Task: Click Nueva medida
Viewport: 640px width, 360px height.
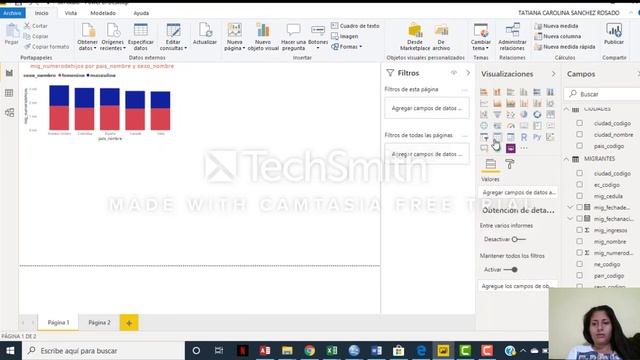Action: pyautogui.click(x=556, y=26)
